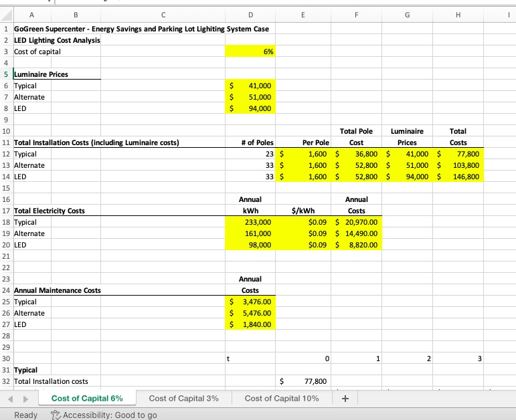Image resolution: width=516 pixels, height=420 pixels.
Task: Show next sheet tabs with right arrow
Action: (25, 399)
